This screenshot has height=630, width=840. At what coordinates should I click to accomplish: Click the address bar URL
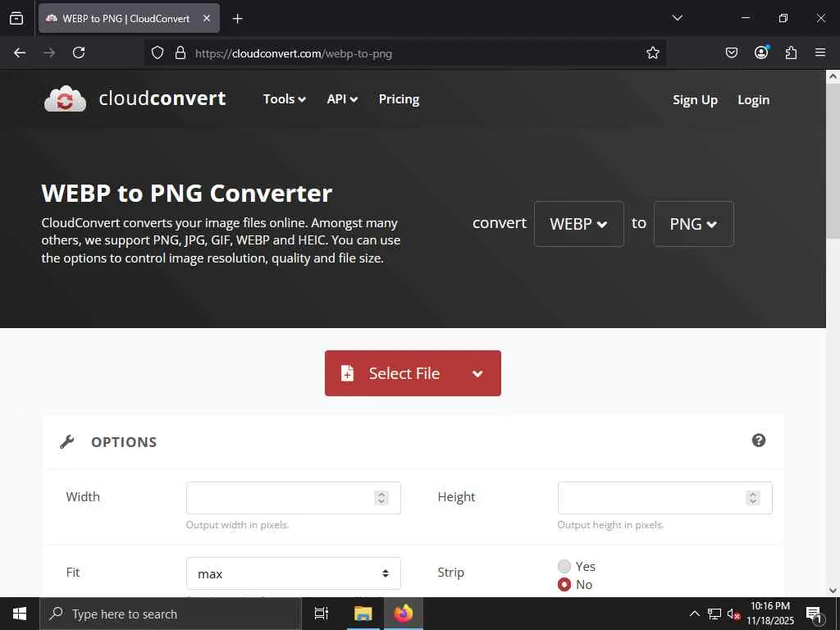[x=294, y=53]
